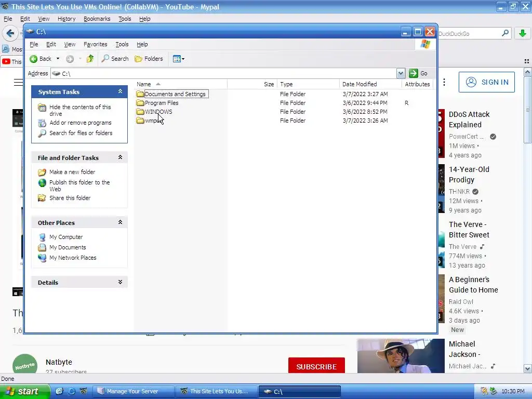Expand the Details panel

[120, 282]
